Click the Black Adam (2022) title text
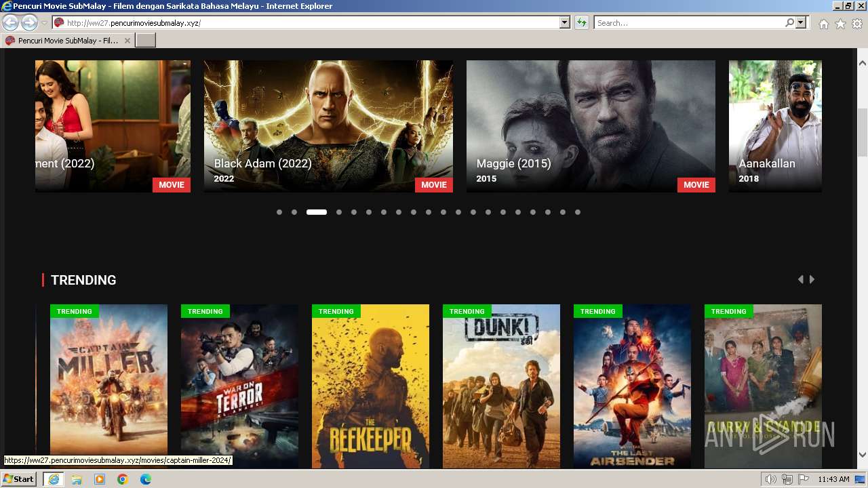Viewport: 868px width, 488px height. [x=262, y=163]
